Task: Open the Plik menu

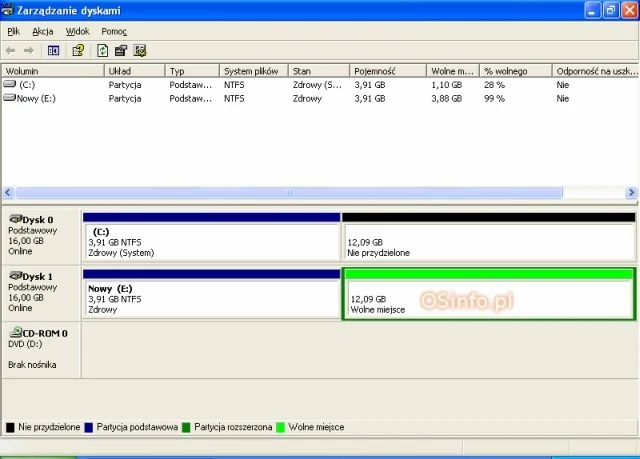Action: tap(13, 31)
